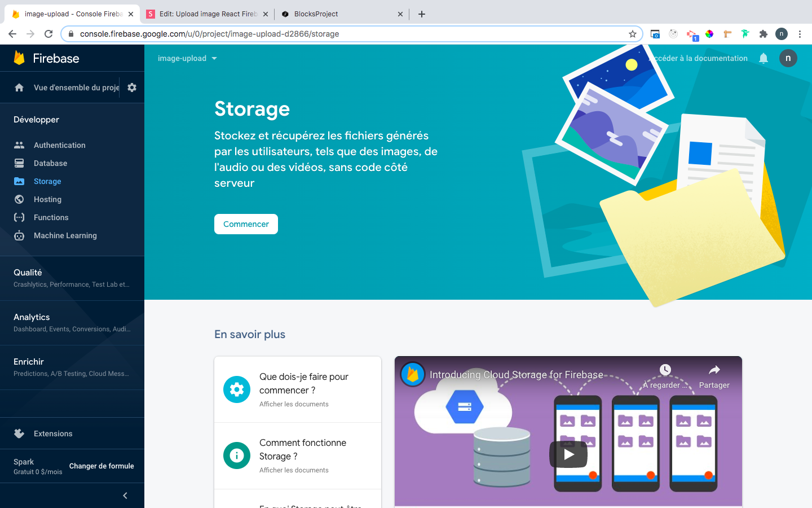The height and width of the screenshot is (508, 812).
Task: Reload the page
Action: 48,34
